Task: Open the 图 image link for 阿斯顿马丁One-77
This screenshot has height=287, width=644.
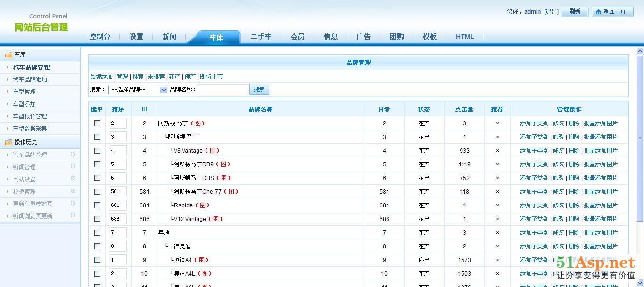Action: [x=231, y=192]
